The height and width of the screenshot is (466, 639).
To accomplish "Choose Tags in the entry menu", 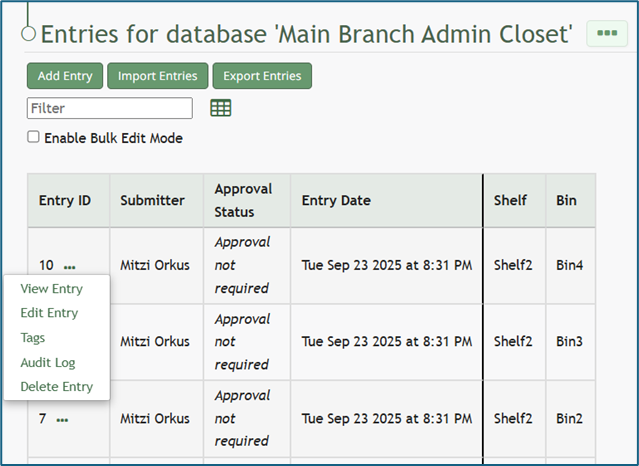I will [33, 338].
